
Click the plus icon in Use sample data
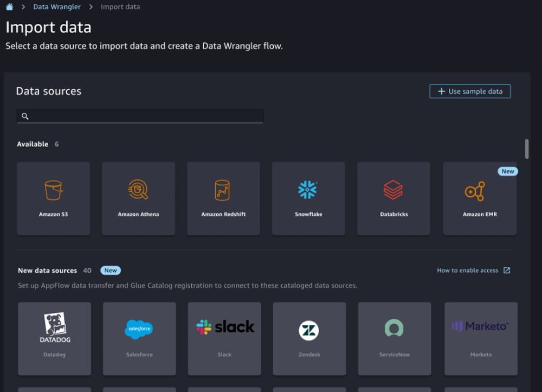coord(441,91)
